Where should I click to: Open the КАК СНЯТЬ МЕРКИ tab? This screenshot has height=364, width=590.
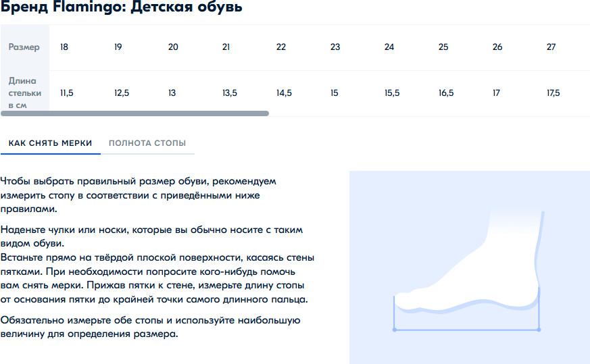pyautogui.click(x=50, y=143)
